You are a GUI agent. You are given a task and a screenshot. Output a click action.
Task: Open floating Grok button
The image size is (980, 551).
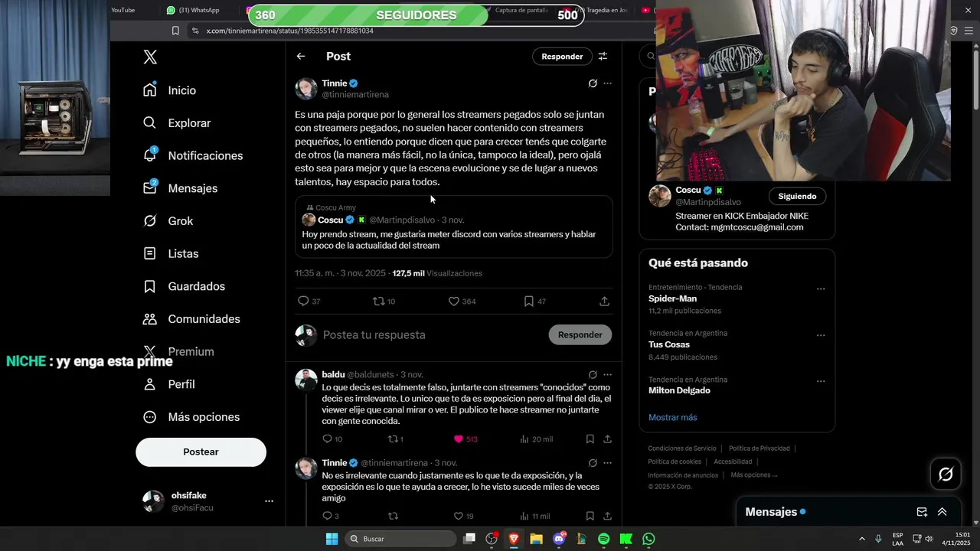tap(946, 474)
